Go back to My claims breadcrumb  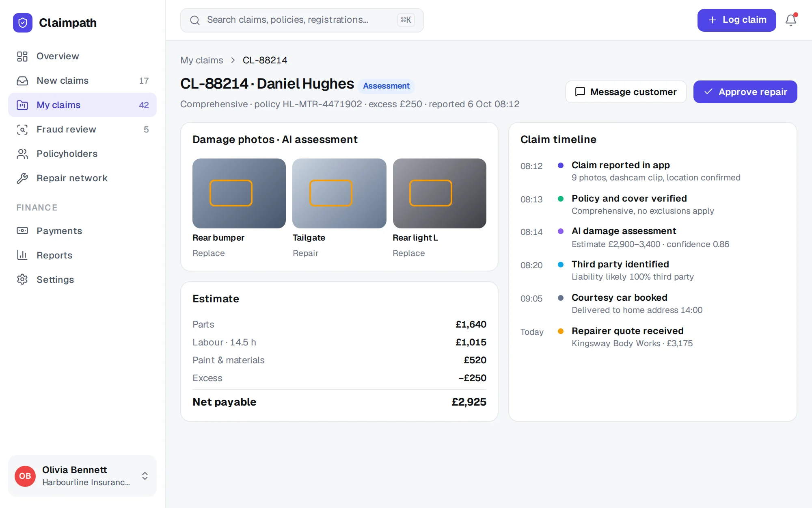click(202, 60)
